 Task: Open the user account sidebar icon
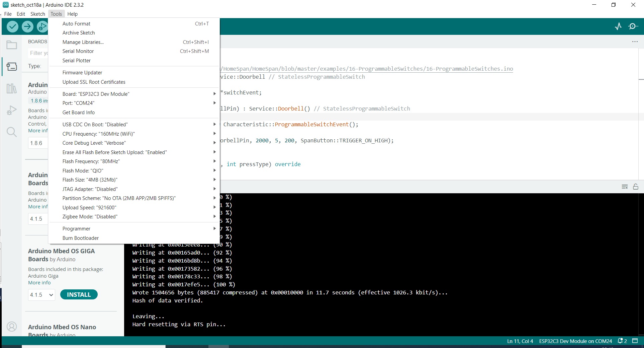[12, 327]
